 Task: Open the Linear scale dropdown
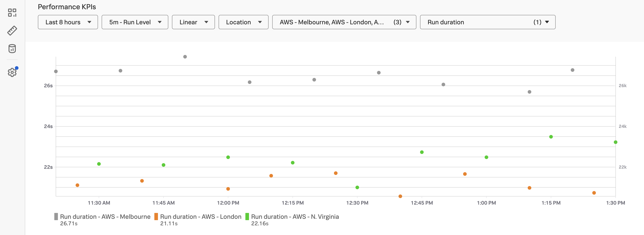coord(193,22)
